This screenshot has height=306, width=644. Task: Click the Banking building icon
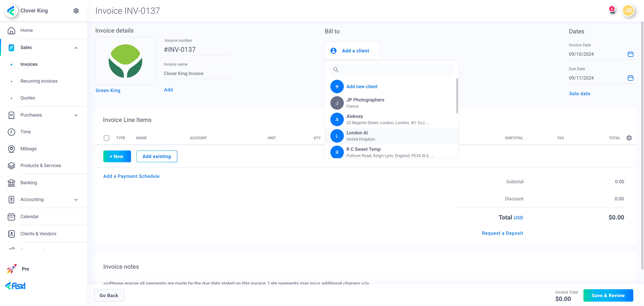pos(11,183)
